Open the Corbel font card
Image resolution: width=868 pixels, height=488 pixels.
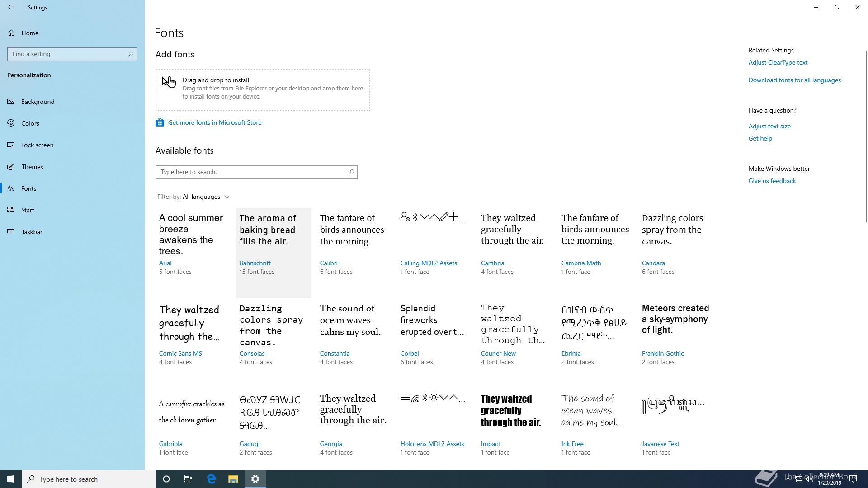(x=434, y=343)
